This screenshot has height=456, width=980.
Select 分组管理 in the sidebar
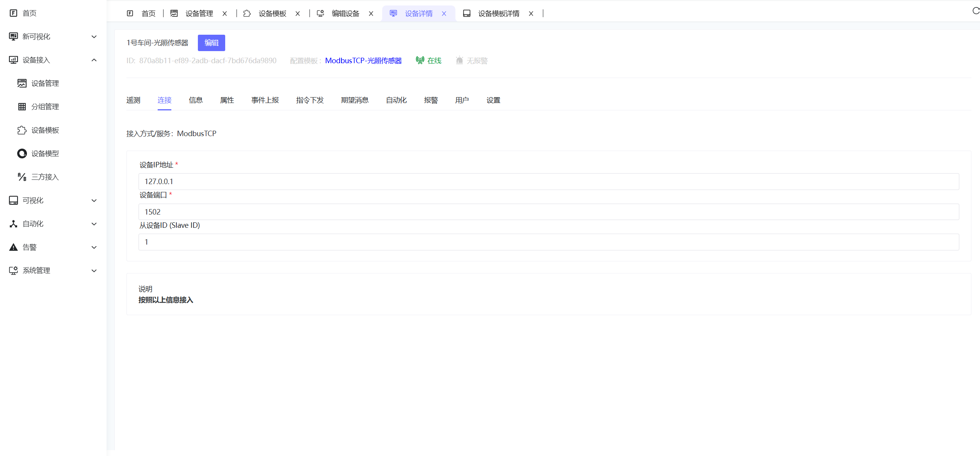(x=45, y=106)
